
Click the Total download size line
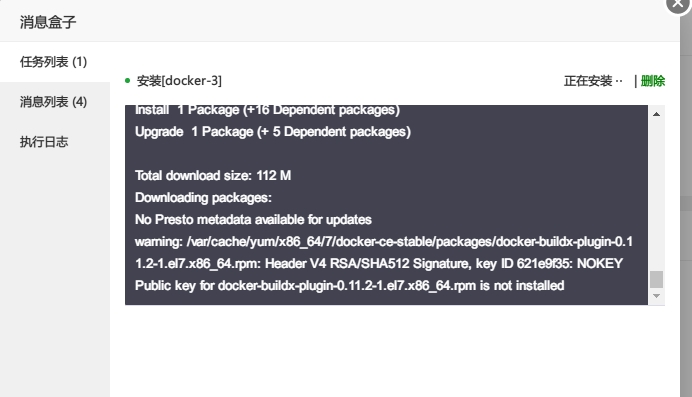(x=213, y=176)
